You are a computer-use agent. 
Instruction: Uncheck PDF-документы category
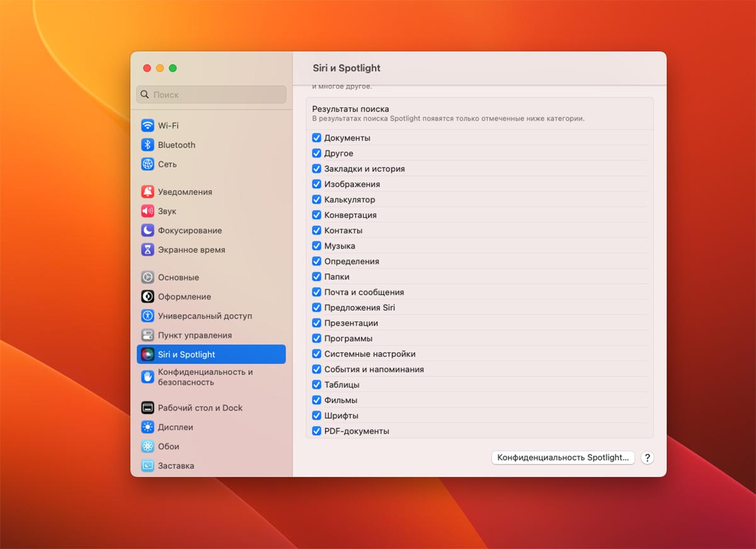pyautogui.click(x=317, y=431)
